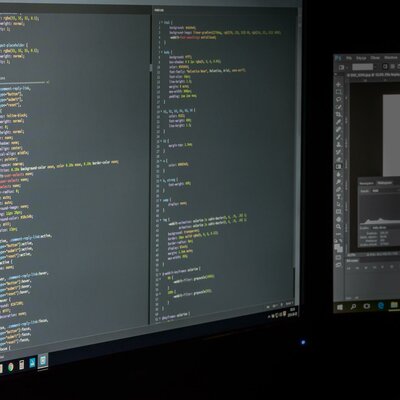The height and width of the screenshot is (400, 400).
Task: Expand the gradient picker dropdown arrow
Action: point(375,67)
